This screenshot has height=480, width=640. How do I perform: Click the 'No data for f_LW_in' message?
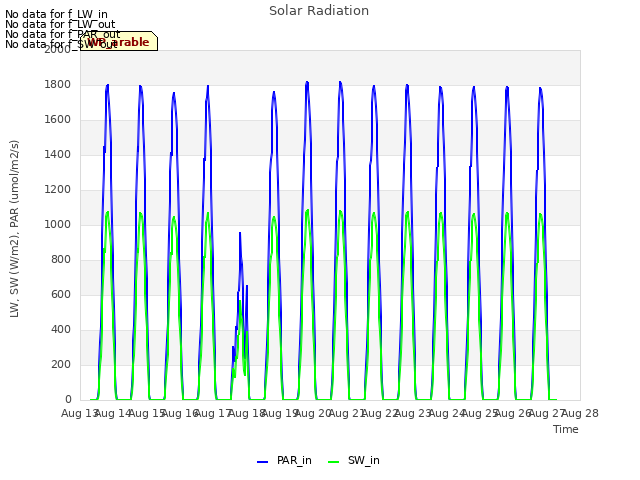[56, 14]
